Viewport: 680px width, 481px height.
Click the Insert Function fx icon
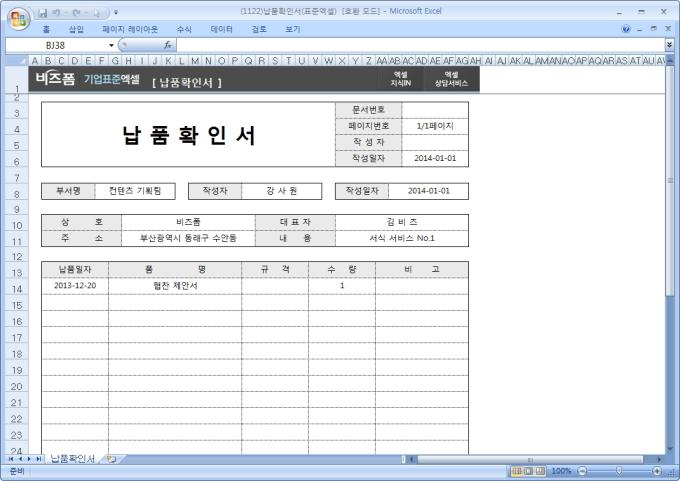pos(168,45)
